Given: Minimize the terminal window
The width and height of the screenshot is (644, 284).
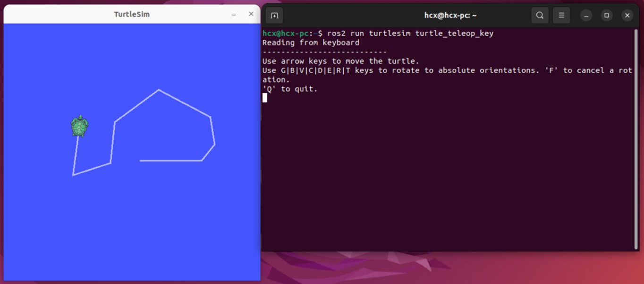Looking at the screenshot, I should (x=586, y=16).
